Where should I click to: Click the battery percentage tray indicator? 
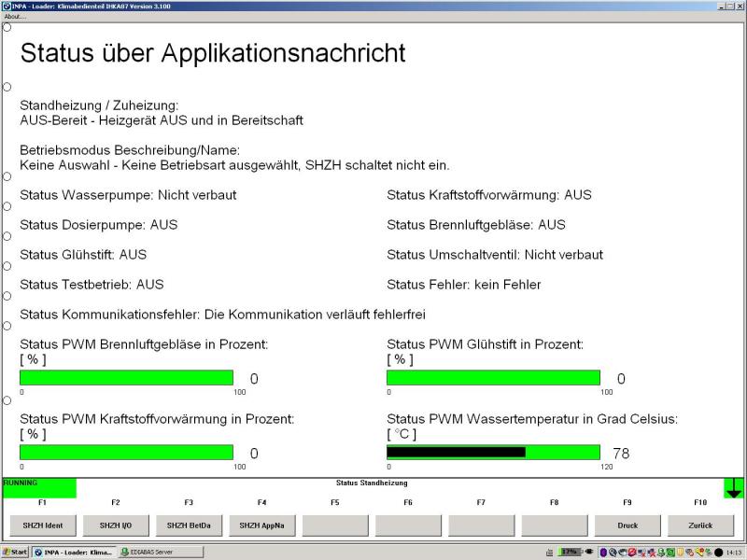point(570,553)
